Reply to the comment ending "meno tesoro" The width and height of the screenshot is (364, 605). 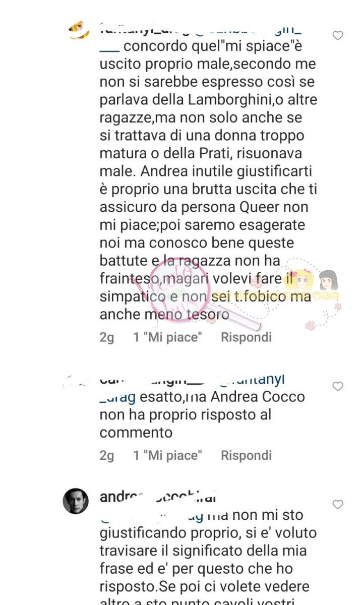246,337
